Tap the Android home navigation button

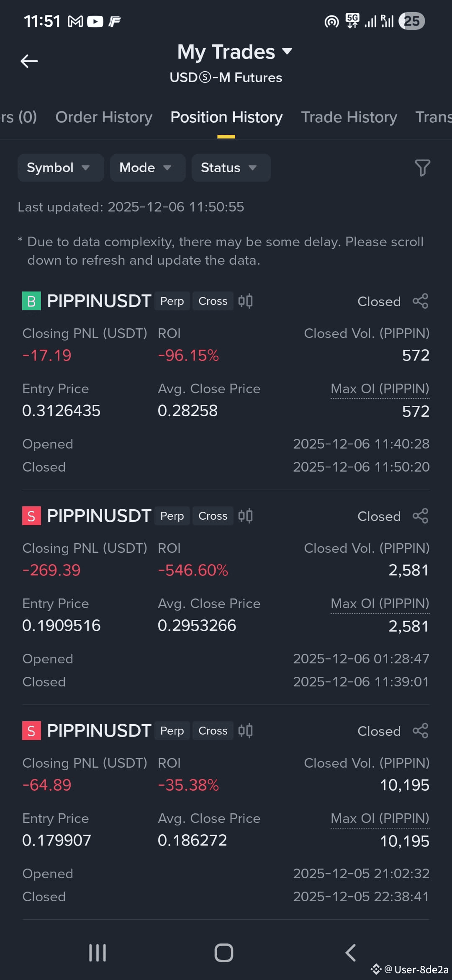tap(224, 953)
